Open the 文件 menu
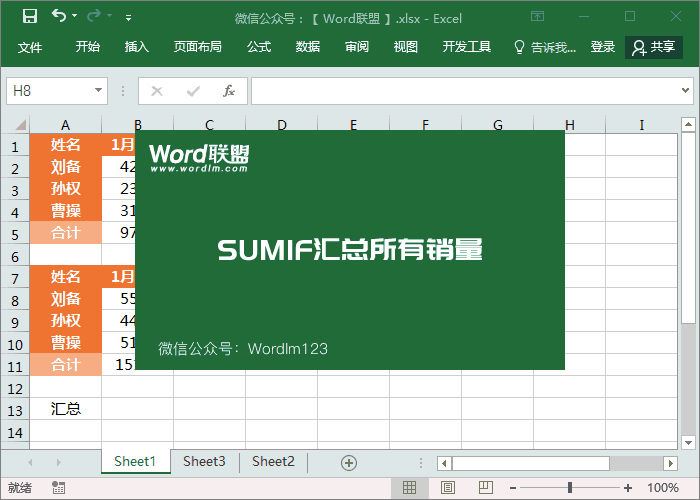This screenshot has width=700, height=500. 30,47
